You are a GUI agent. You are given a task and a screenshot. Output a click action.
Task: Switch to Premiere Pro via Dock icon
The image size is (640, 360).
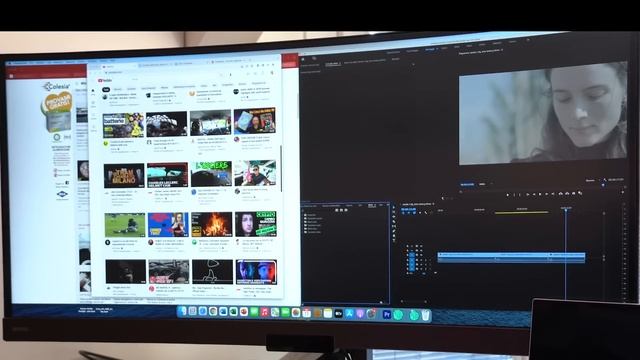tap(387, 315)
